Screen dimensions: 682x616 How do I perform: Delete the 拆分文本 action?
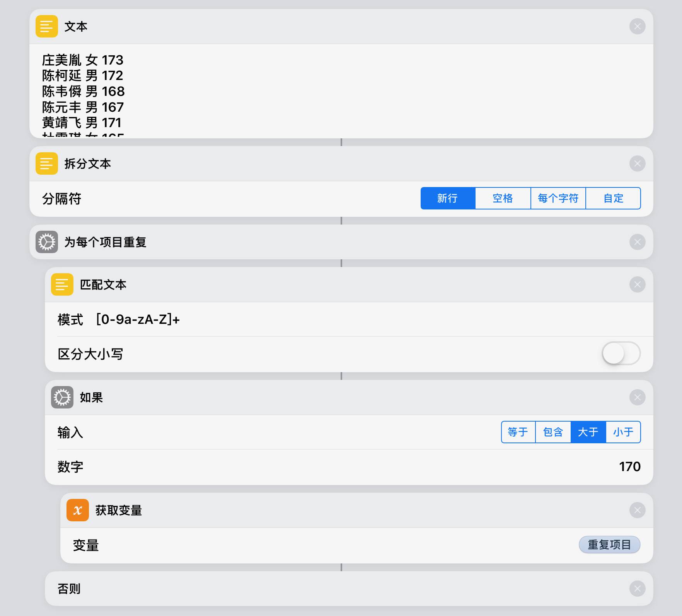637,163
